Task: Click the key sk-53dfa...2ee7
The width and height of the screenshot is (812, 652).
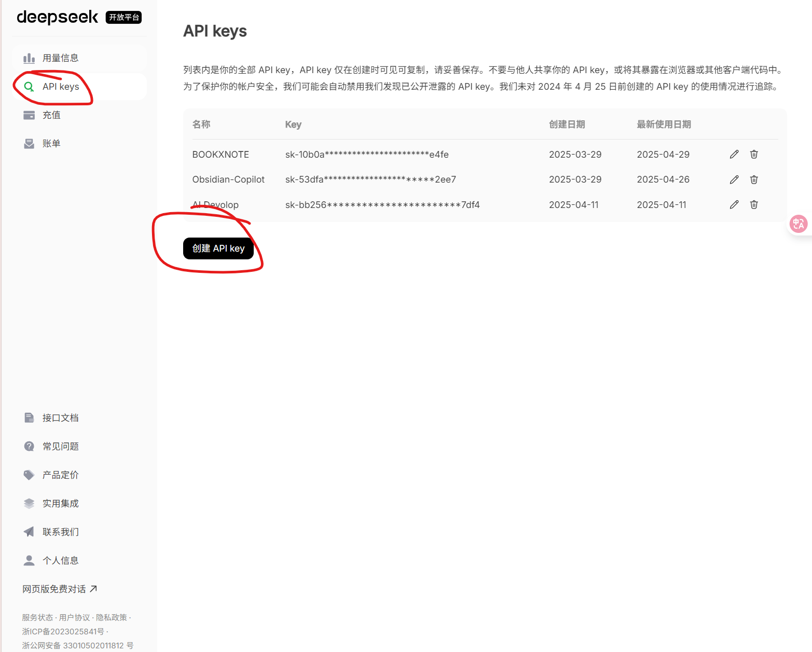Action: 370,179
